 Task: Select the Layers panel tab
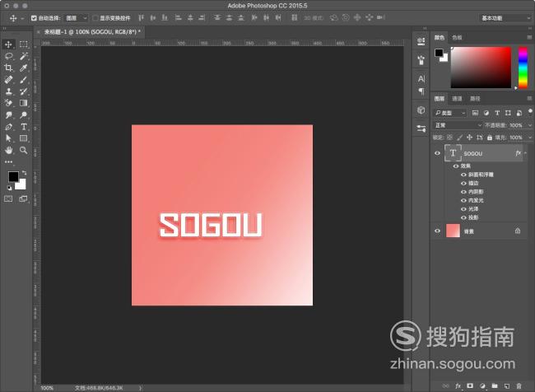tap(440, 99)
